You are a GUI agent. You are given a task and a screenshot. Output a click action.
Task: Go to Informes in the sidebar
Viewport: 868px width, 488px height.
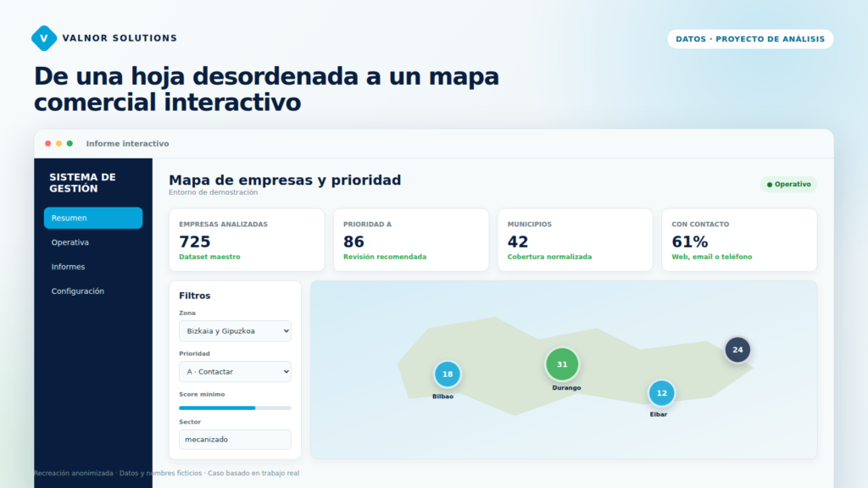click(x=93, y=267)
